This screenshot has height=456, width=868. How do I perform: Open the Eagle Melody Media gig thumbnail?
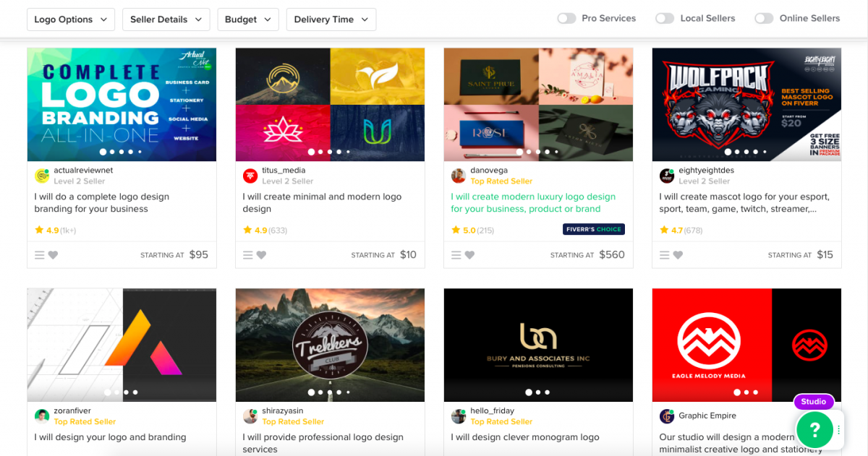coord(746,345)
